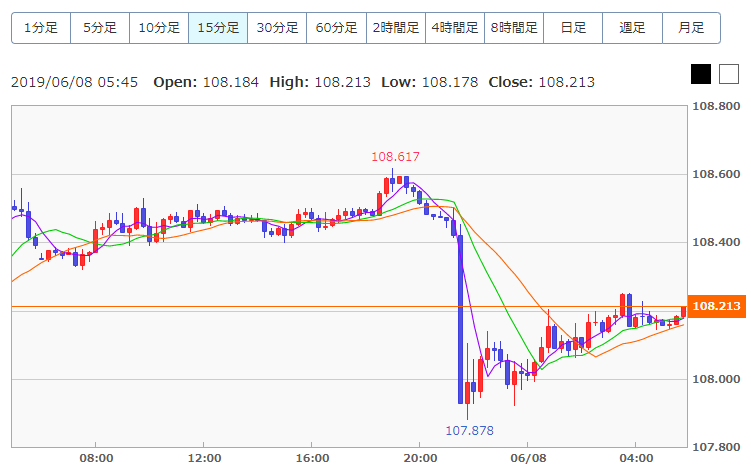Select the 5分足 chart interval
The image size is (751, 472).
(100, 28)
